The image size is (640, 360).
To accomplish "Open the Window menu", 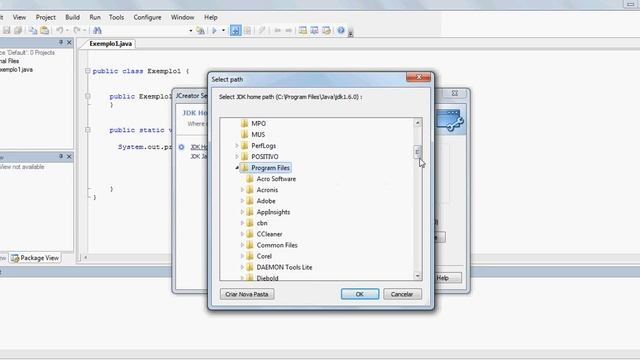I will pyautogui.click(x=182, y=17).
